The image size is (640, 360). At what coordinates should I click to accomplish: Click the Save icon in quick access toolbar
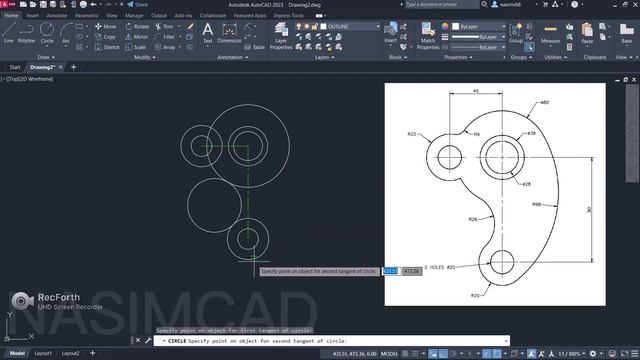(x=43, y=4)
